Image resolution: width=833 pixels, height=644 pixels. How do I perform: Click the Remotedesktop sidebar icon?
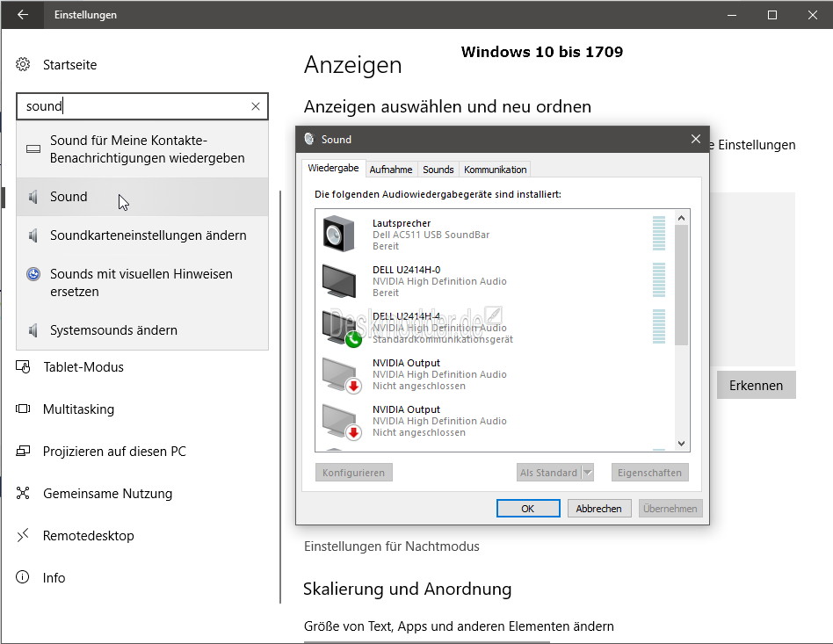tap(23, 535)
